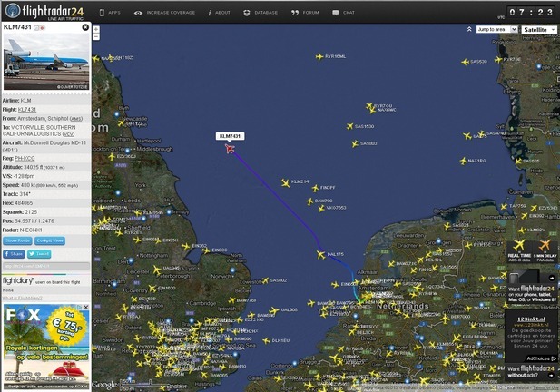Zoom out on the map

point(96,37)
